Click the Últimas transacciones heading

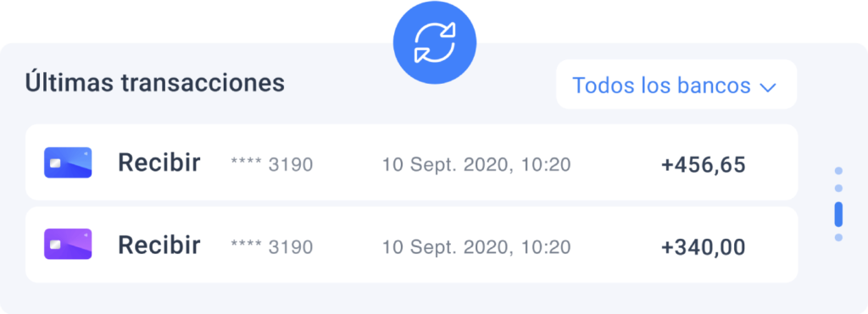point(154,83)
